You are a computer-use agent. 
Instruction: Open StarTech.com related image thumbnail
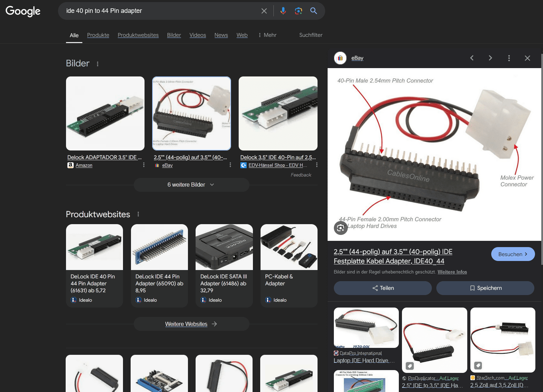(503, 340)
